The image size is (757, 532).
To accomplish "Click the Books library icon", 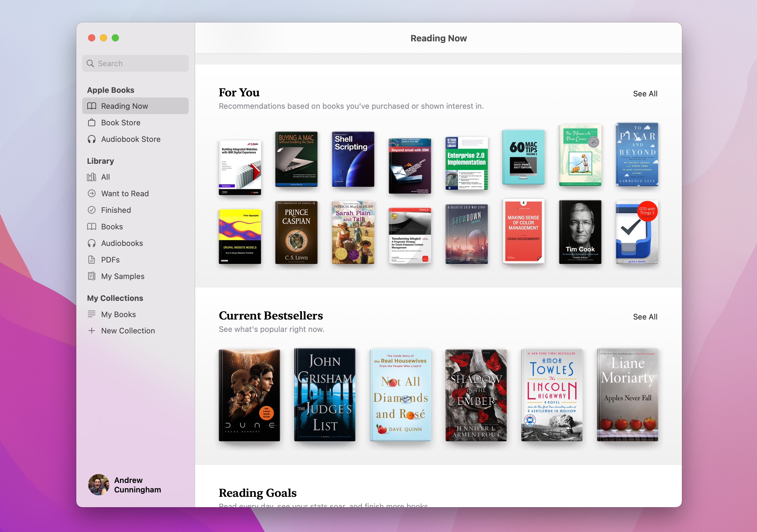I will pos(92,226).
